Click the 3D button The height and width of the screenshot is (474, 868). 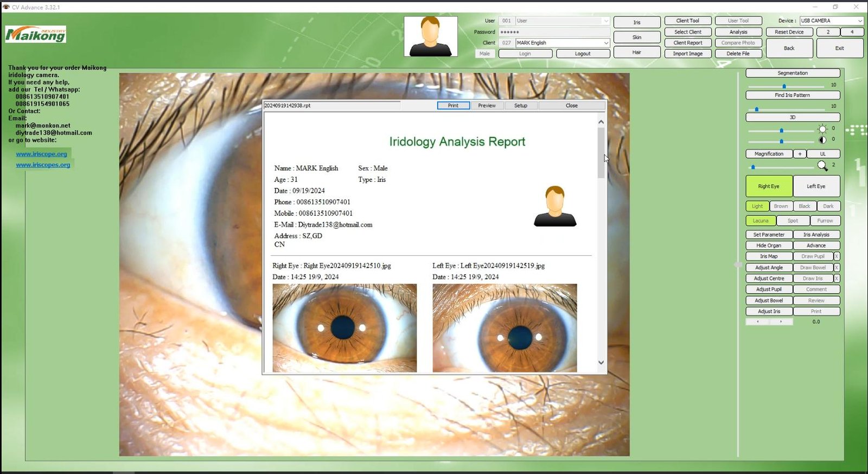tap(793, 117)
